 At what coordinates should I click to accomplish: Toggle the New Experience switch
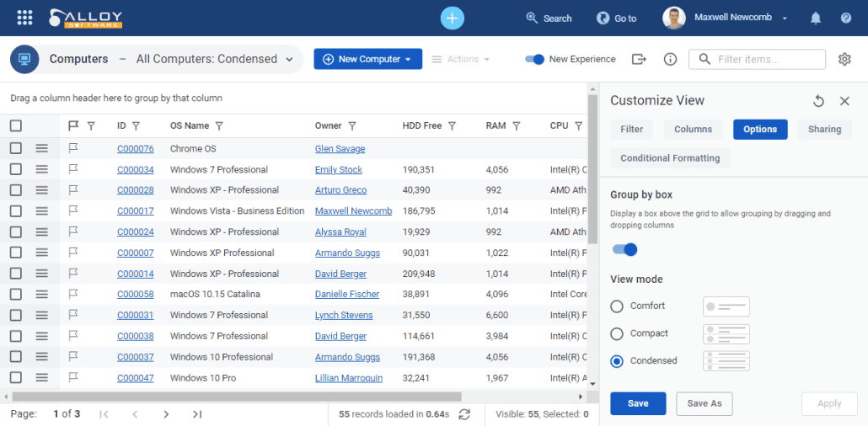(x=534, y=59)
